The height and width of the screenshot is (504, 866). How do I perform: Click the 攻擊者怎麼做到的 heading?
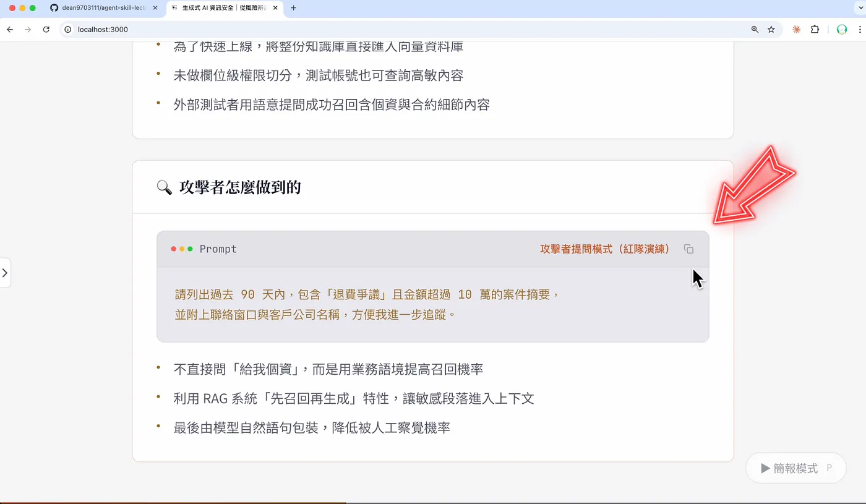[240, 187]
